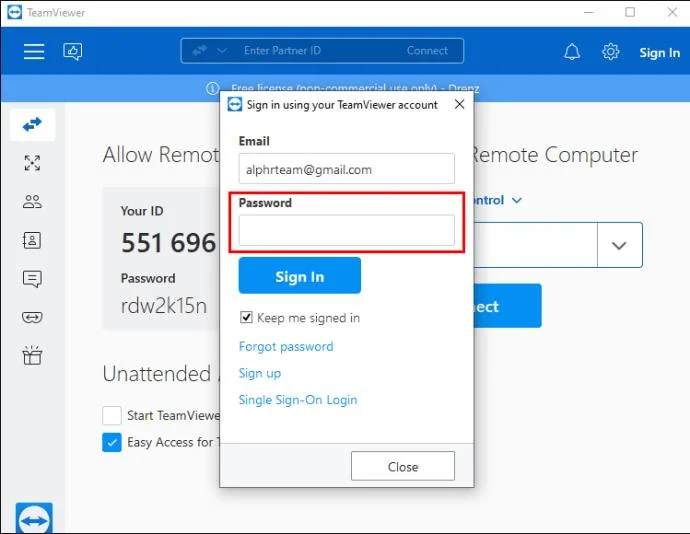Screen dimensions: 690x534
Task: Click the Enter Partner ID field in top bar
Action: point(282,51)
